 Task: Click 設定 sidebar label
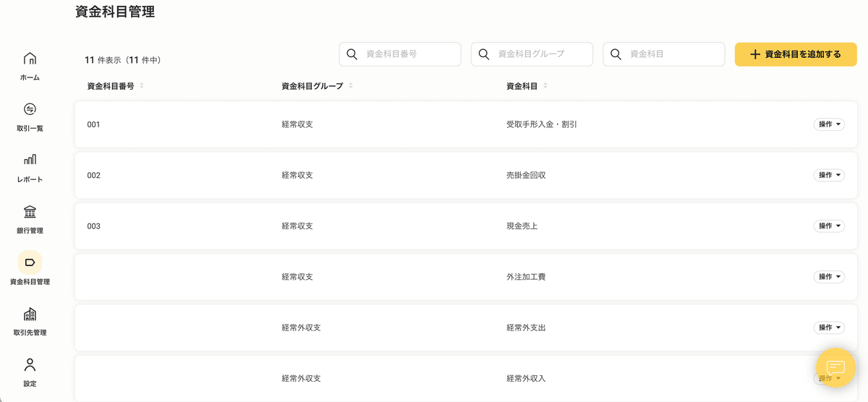coord(30,384)
